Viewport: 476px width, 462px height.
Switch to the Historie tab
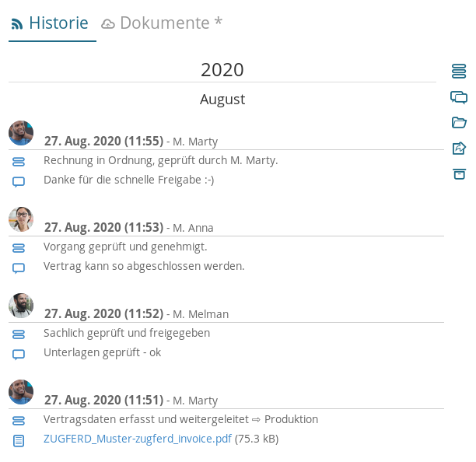click(x=51, y=23)
